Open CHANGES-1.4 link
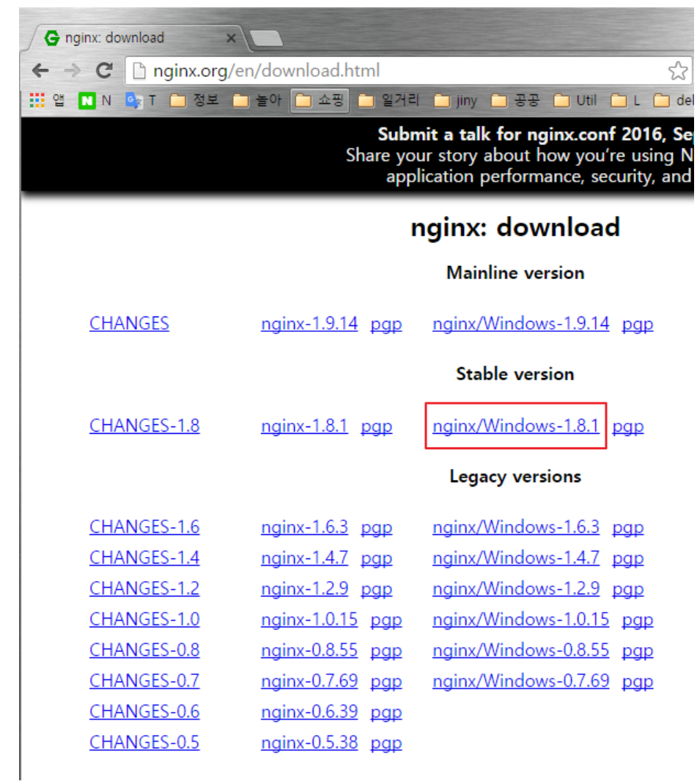Viewport: 697px width, 784px height. (144, 558)
